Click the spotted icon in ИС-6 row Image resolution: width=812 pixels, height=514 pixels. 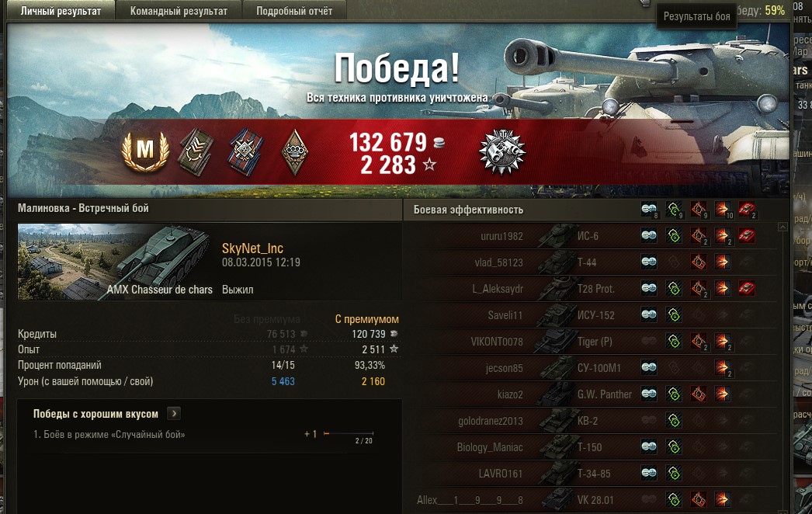coord(649,236)
